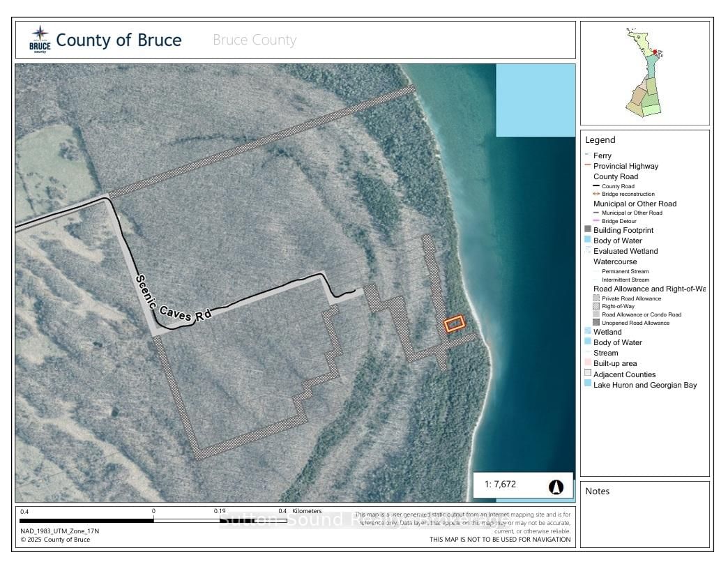The width and height of the screenshot is (728, 564).
Task: Select the Private Road Allowance pattern swatch
Action: [x=596, y=298]
